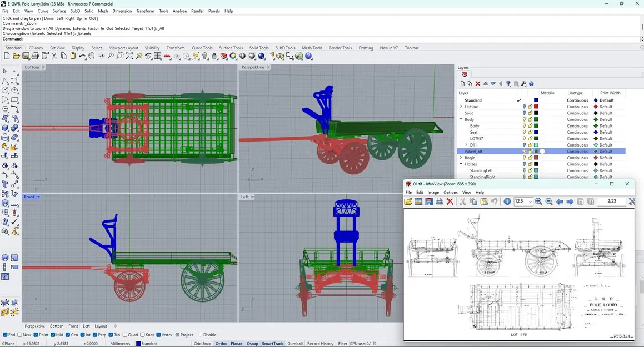Image resolution: width=644 pixels, height=347 pixels.
Task: Open the Surface menu
Action: click(59, 11)
